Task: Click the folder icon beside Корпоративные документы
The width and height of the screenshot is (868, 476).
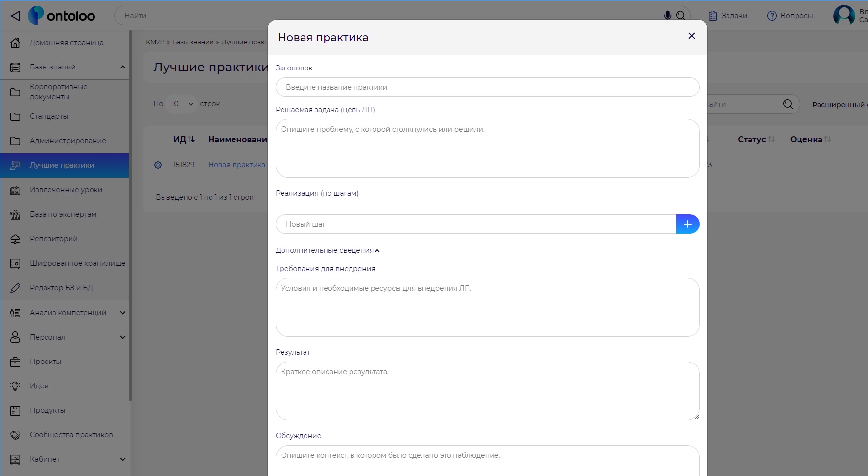Action: click(x=16, y=92)
